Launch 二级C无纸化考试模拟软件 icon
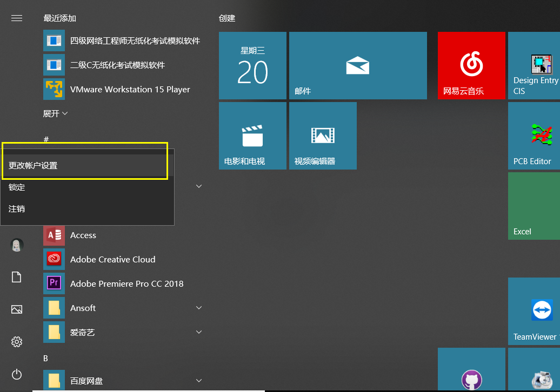 click(x=54, y=65)
